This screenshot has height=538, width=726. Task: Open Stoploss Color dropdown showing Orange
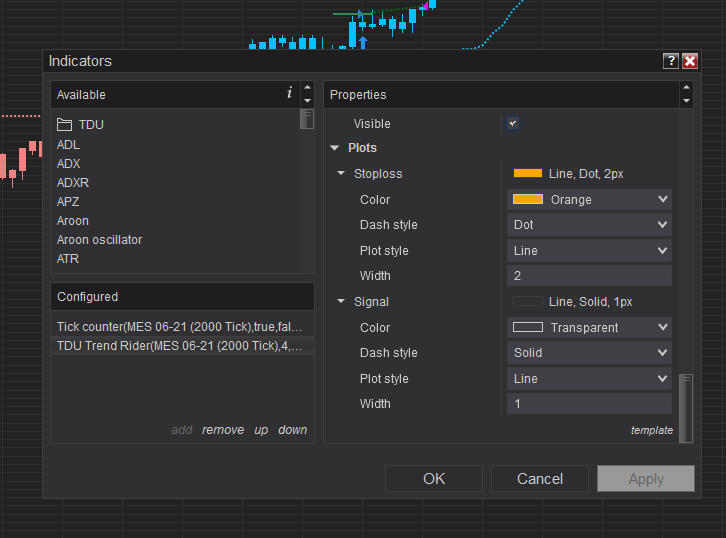point(589,199)
